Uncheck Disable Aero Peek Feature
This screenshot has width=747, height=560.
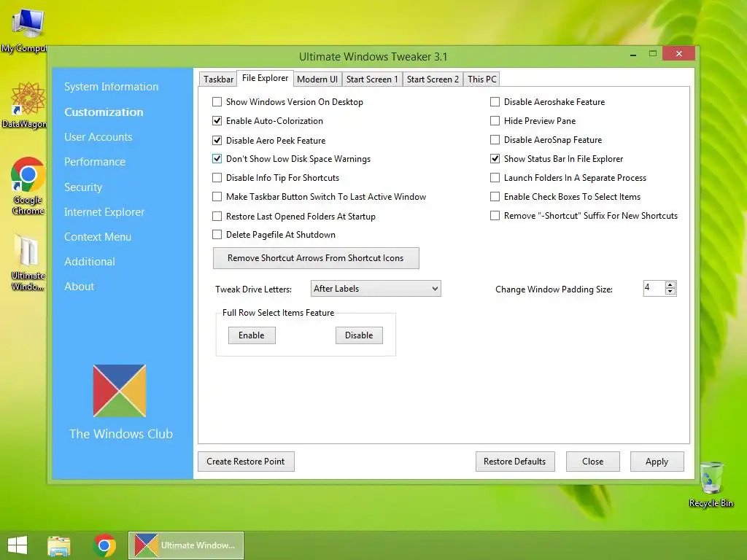point(217,141)
